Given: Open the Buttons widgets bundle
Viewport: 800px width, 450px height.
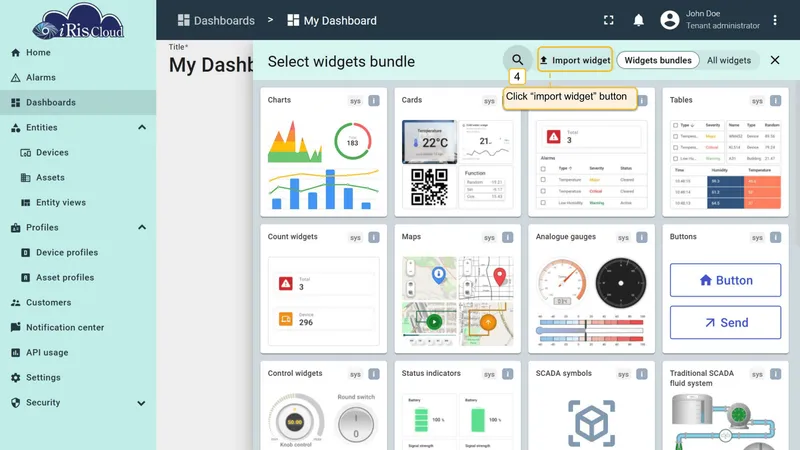Looking at the screenshot, I should pos(725,289).
